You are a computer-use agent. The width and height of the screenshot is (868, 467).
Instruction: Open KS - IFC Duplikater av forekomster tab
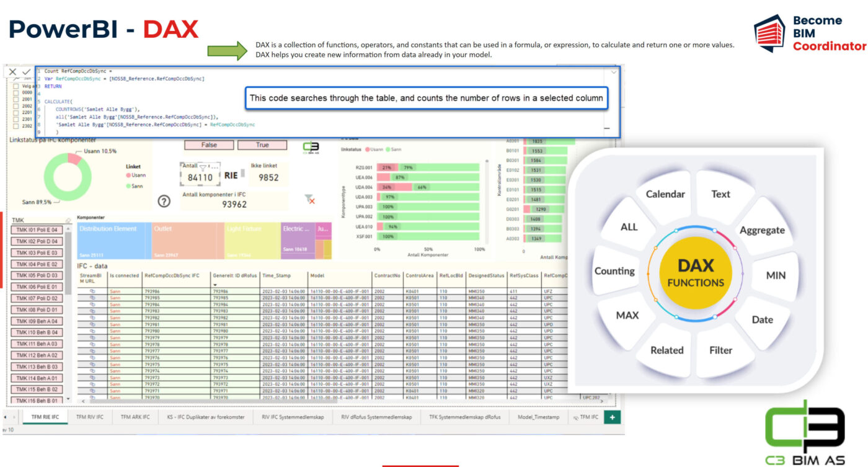point(205,417)
